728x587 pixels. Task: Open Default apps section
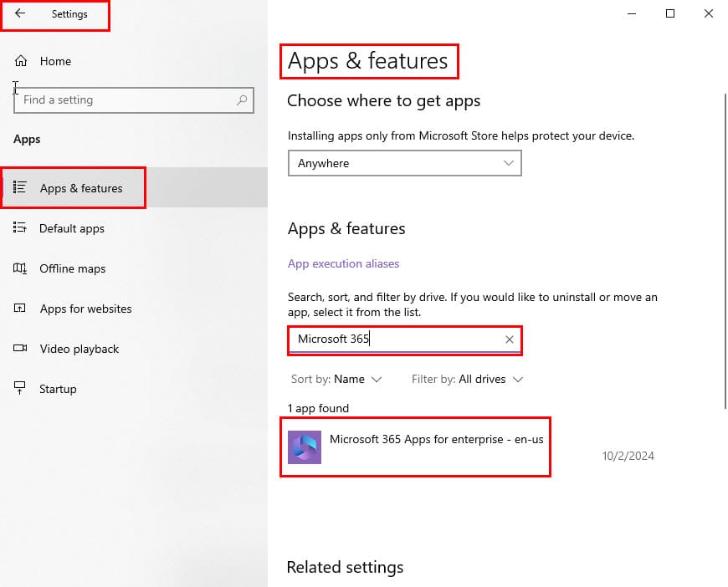click(134, 227)
